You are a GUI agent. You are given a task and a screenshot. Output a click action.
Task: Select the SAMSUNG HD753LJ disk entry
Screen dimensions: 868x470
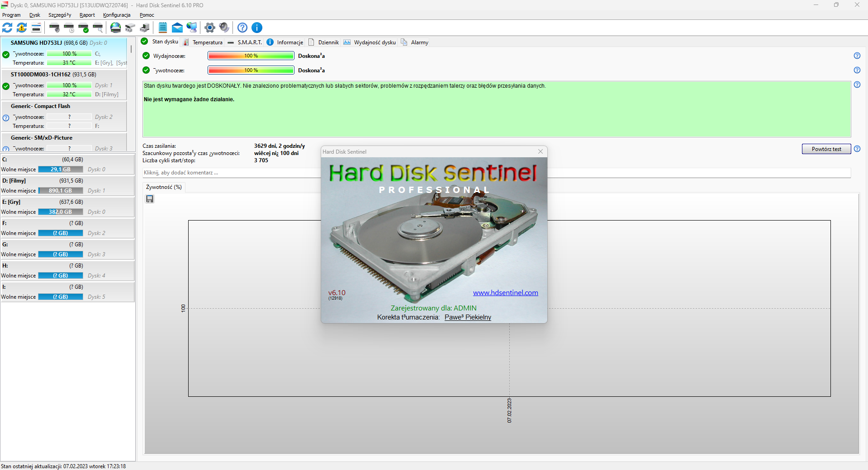[x=64, y=52]
